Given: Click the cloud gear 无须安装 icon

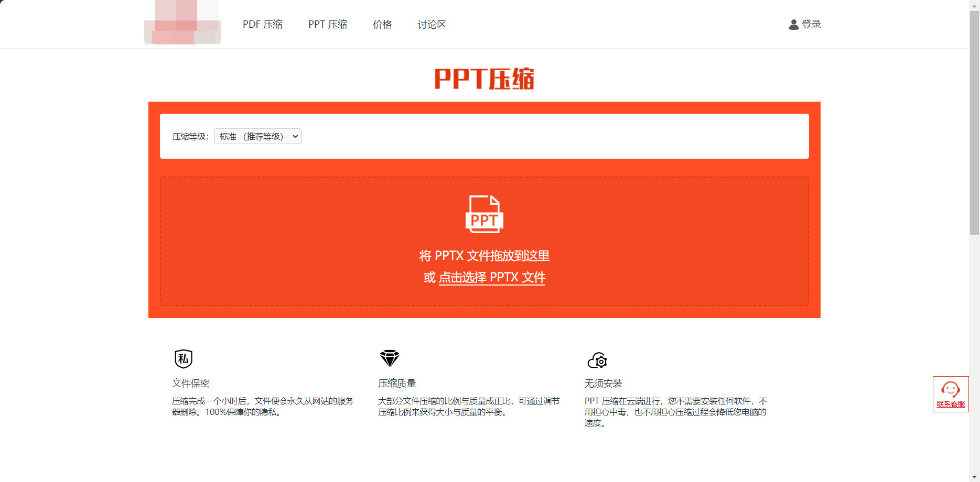Looking at the screenshot, I should coord(597,360).
